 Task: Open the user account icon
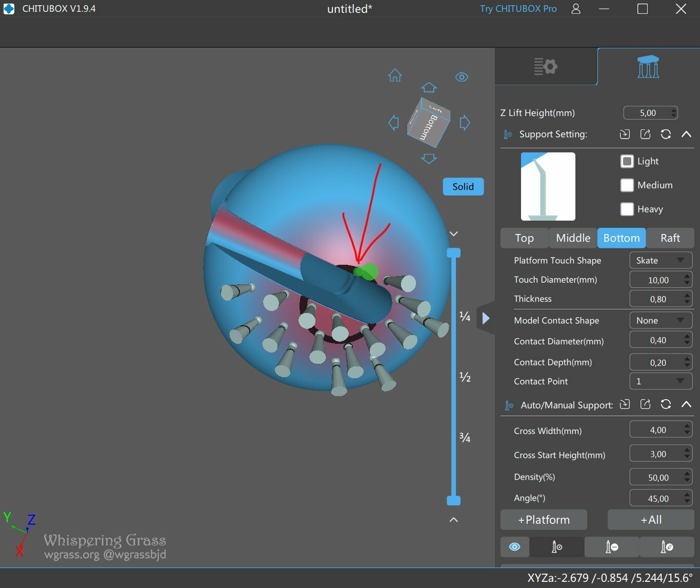click(576, 9)
